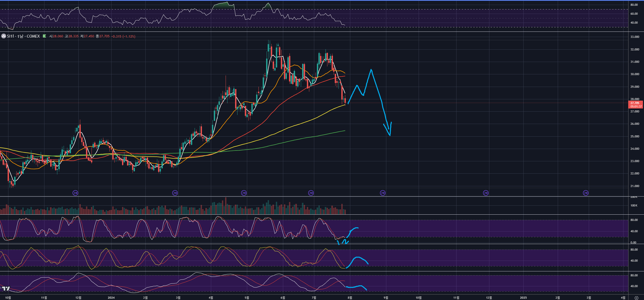Click the 24.000 price scale label
The image size is (644, 300).
[x=635, y=149]
